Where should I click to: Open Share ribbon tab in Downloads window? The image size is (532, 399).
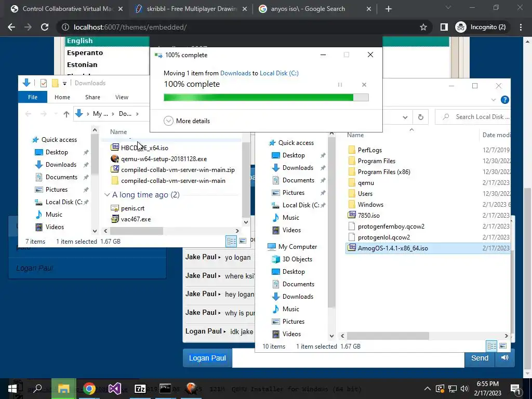click(92, 97)
